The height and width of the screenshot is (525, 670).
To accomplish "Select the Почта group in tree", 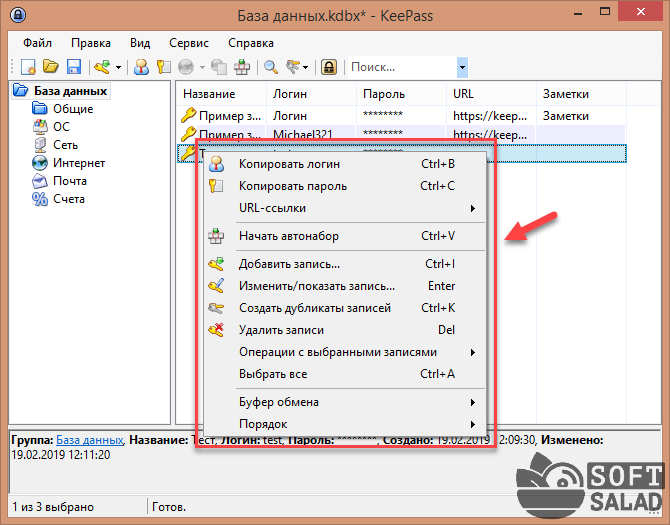I will pyautogui.click(x=70, y=181).
